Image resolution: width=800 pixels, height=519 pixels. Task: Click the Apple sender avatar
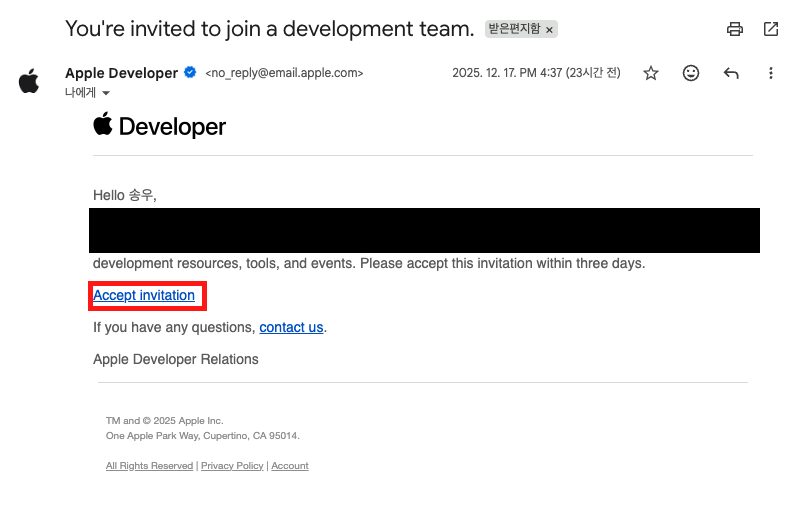pos(29,81)
